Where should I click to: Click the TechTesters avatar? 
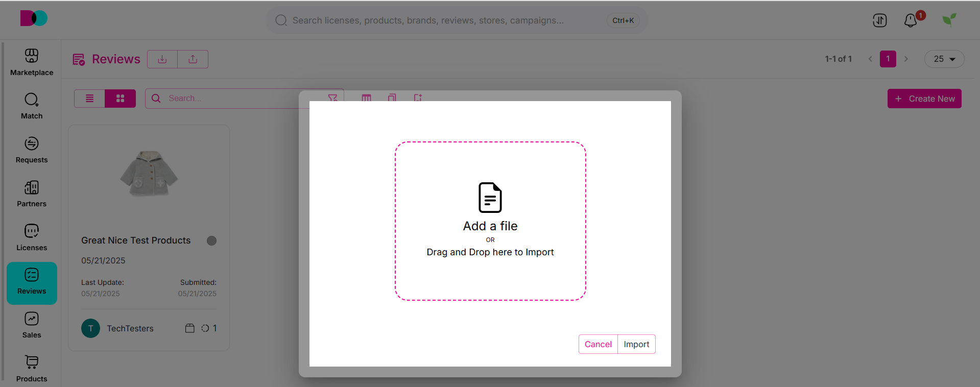[91, 328]
